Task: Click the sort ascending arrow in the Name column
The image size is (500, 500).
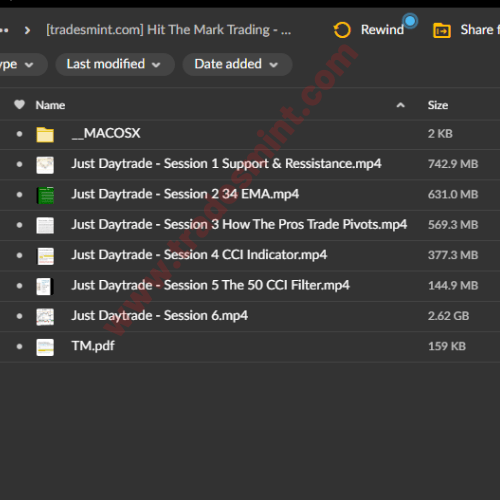Action: point(400,105)
